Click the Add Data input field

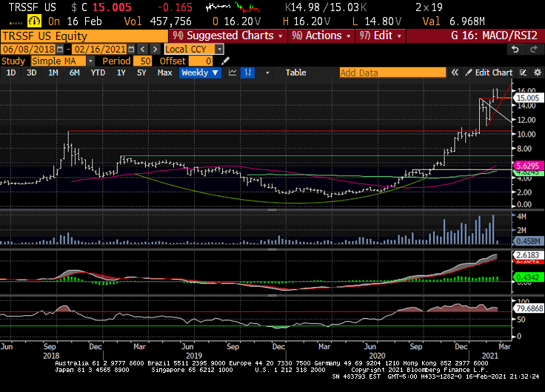coord(392,72)
